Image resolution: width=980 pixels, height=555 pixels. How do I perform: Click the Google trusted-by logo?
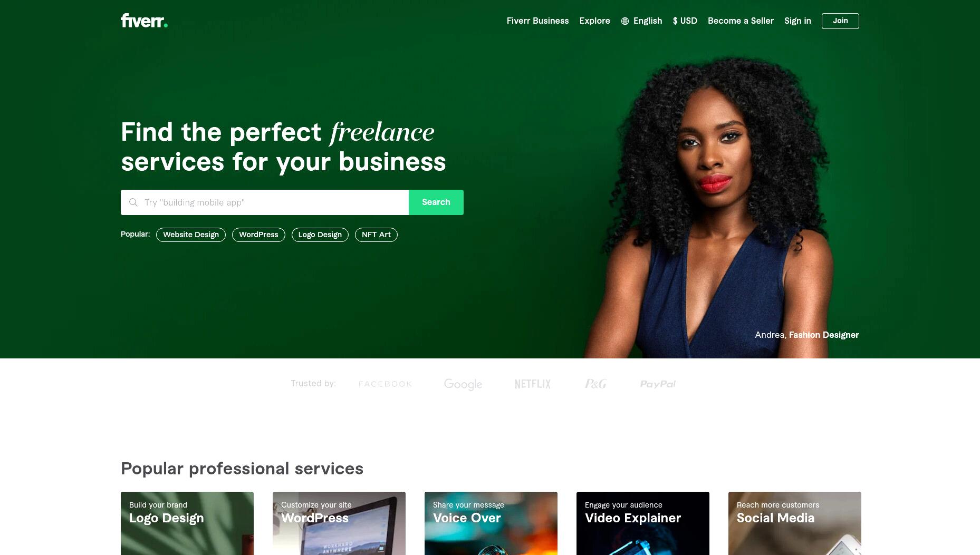point(463,384)
